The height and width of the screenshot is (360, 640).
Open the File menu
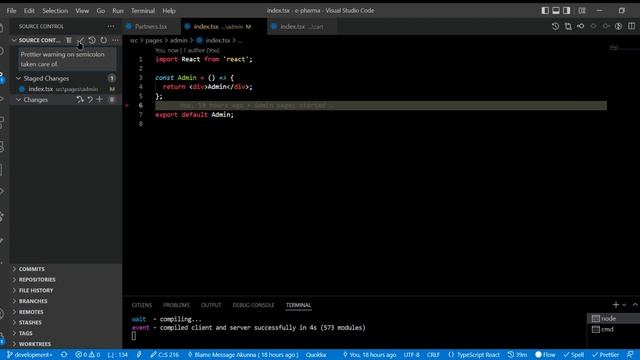coord(11,11)
